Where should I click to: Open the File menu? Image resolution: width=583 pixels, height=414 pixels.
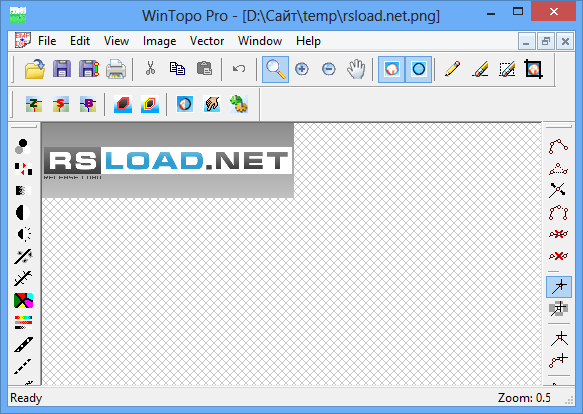pos(47,41)
